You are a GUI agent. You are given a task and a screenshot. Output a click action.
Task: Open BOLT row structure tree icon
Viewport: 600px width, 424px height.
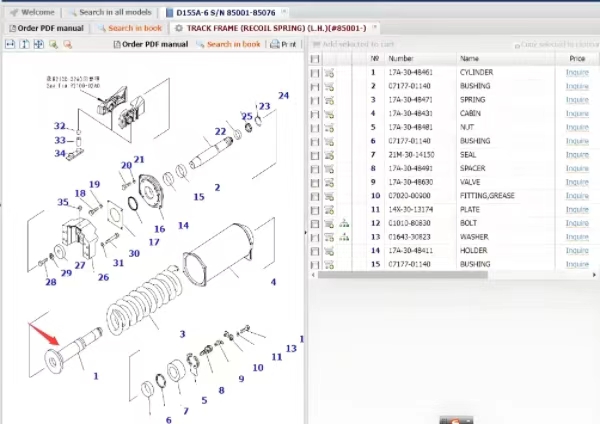click(x=344, y=223)
